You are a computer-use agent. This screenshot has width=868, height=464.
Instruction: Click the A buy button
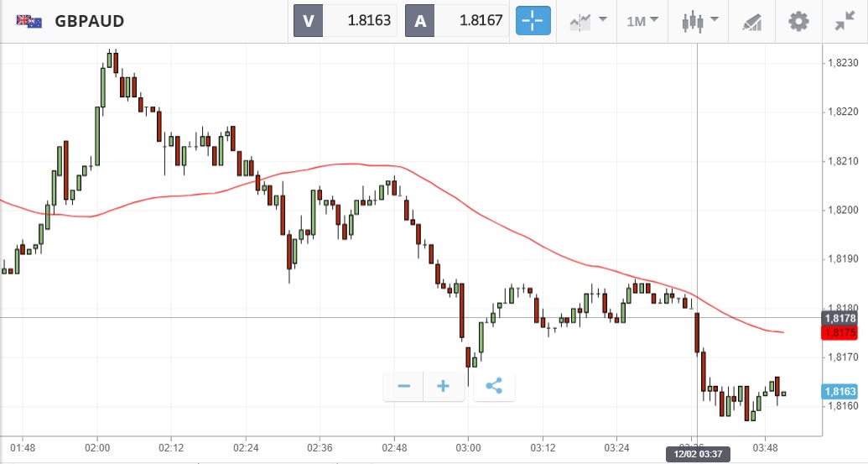click(419, 21)
